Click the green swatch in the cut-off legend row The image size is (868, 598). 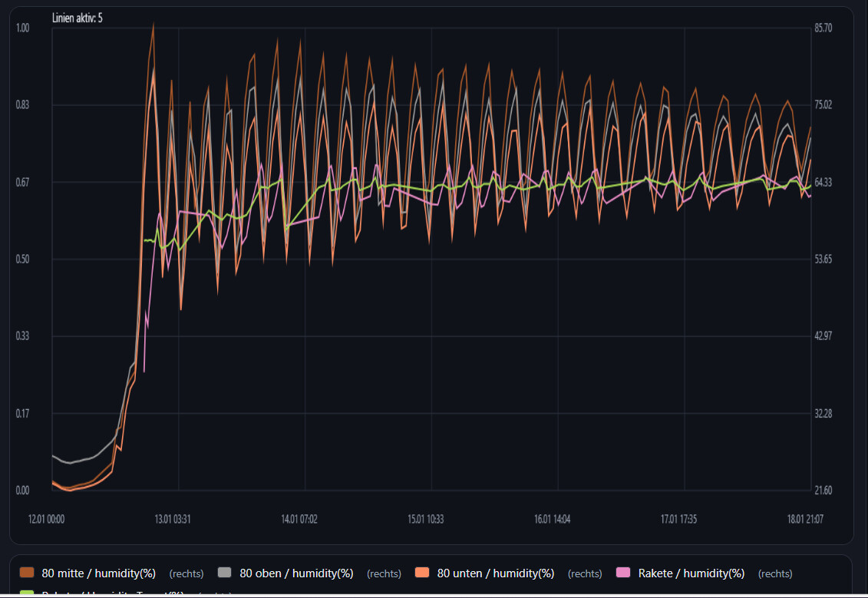27,594
